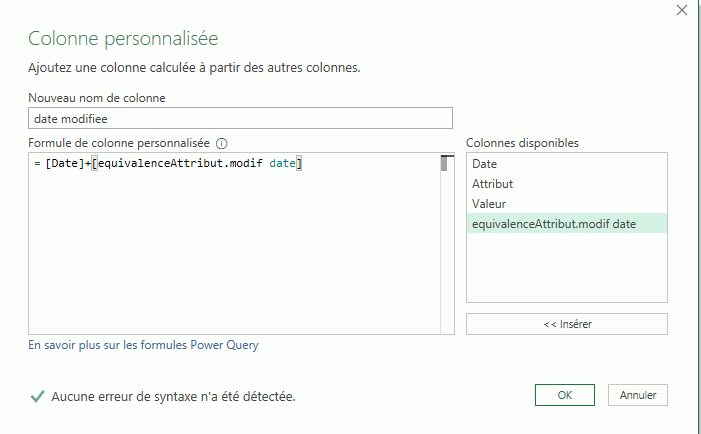The width and height of the screenshot is (701, 434).
Task: Click [Date] token in the formula
Action: coord(64,164)
